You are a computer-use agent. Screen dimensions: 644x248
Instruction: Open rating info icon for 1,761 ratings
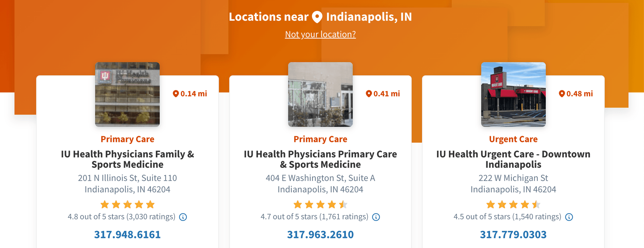coord(376,217)
